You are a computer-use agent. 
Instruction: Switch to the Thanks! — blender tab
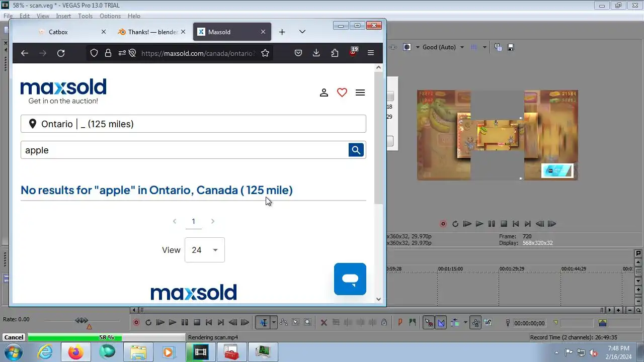[x=153, y=32]
